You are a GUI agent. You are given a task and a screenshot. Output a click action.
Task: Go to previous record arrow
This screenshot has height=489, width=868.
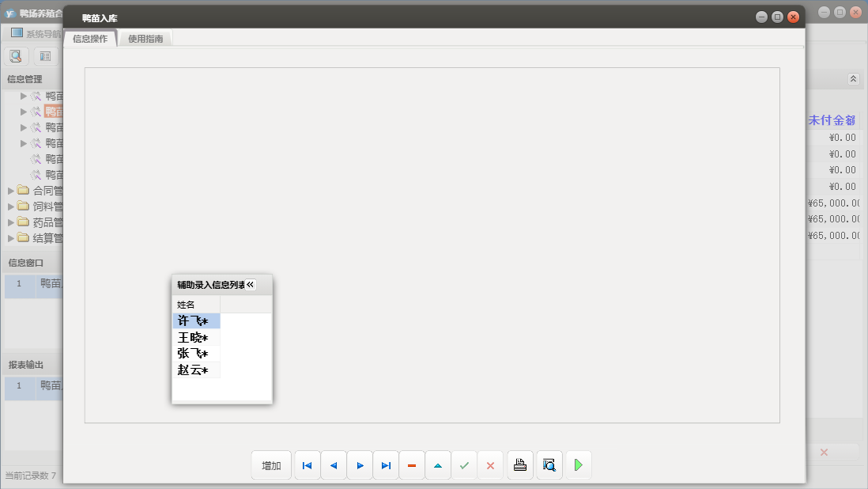[x=334, y=465]
